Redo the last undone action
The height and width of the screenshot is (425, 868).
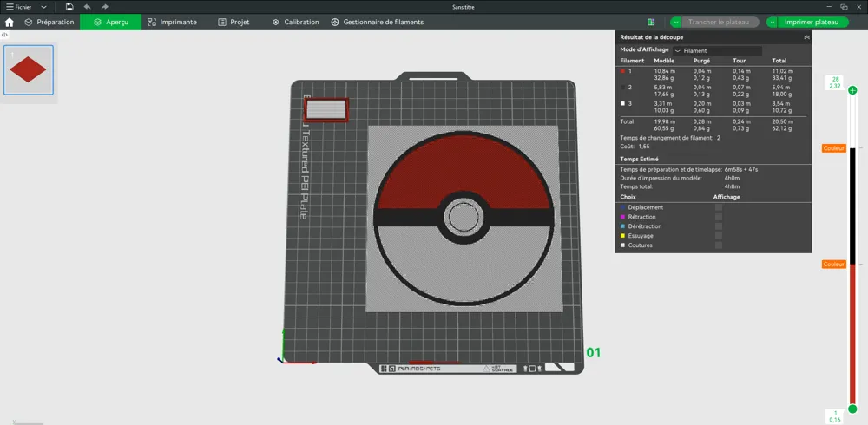coord(105,7)
